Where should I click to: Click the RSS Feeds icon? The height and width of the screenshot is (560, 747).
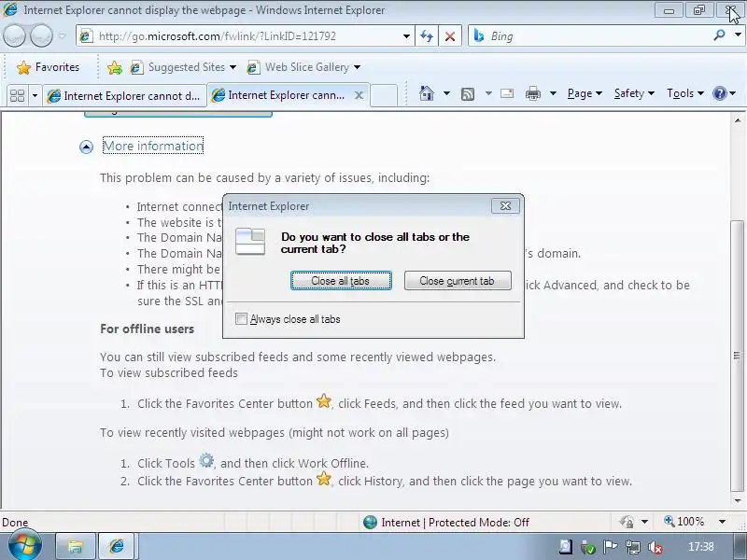[468, 94]
